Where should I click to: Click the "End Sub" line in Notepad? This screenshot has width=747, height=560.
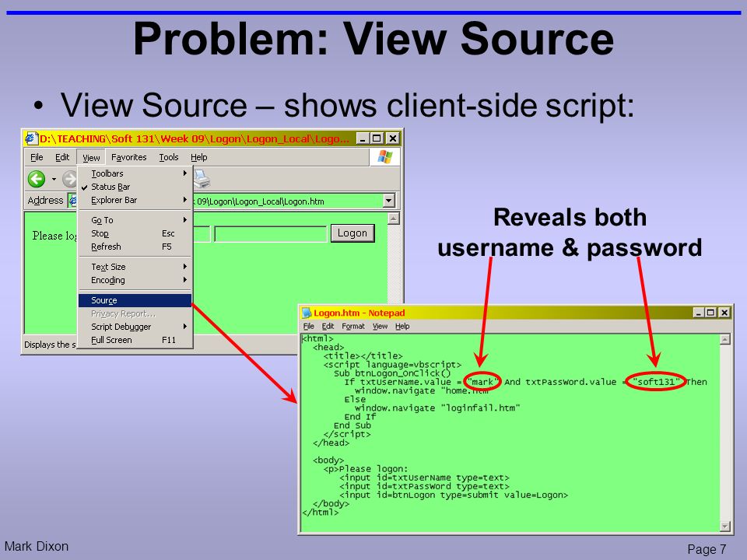coord(352,425)
